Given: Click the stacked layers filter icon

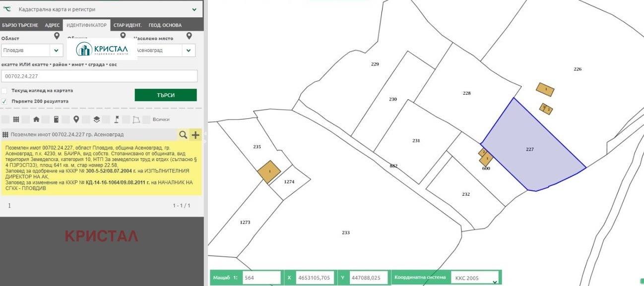Looking at the screenshot, I should pos(96,119).
